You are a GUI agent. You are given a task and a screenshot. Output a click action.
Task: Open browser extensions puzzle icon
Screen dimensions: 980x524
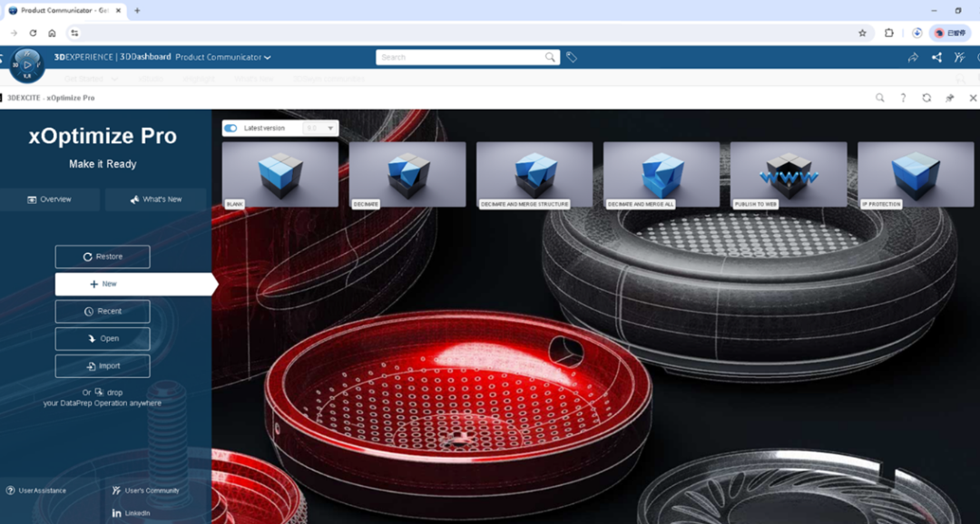click(x=888, y=34)
